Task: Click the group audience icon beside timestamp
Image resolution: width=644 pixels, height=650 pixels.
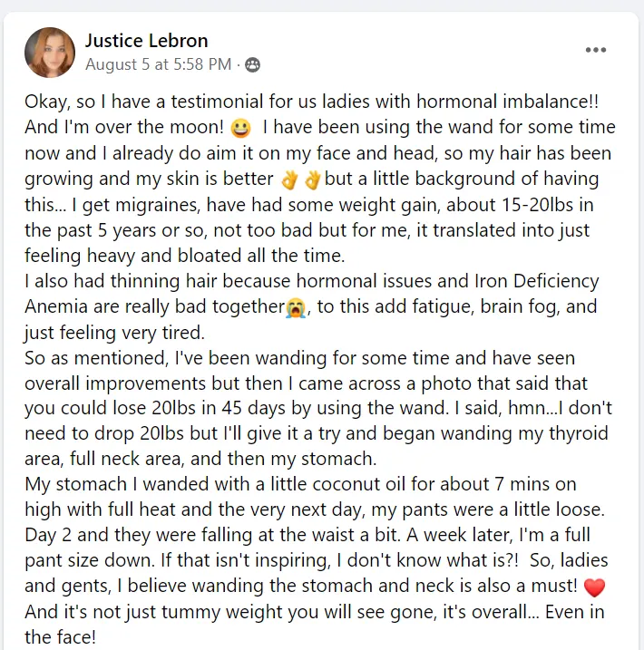Action: 252,64
